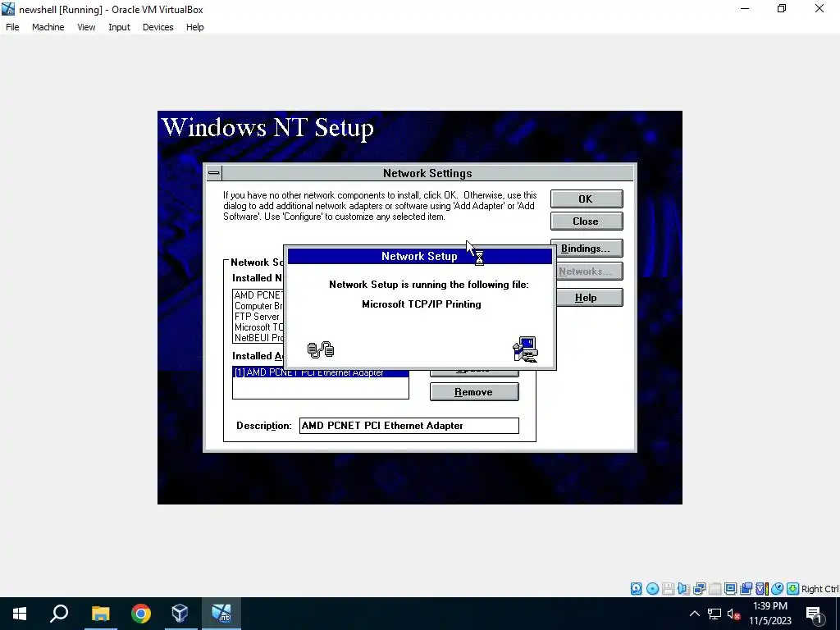This screenshot has height=630, width=840.
Task: Open the VirtualBox Help menu
Action: [195, 27]
